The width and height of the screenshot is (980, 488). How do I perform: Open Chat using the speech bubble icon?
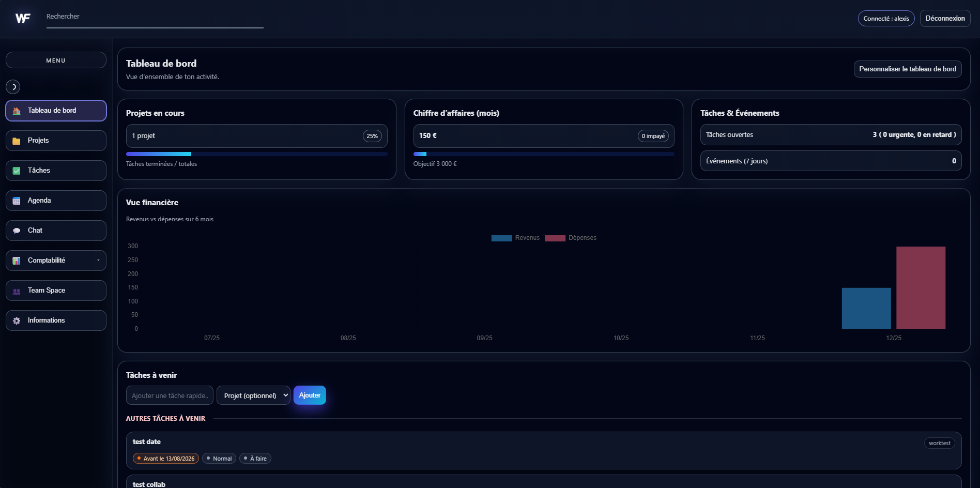(x=16, y=230)
